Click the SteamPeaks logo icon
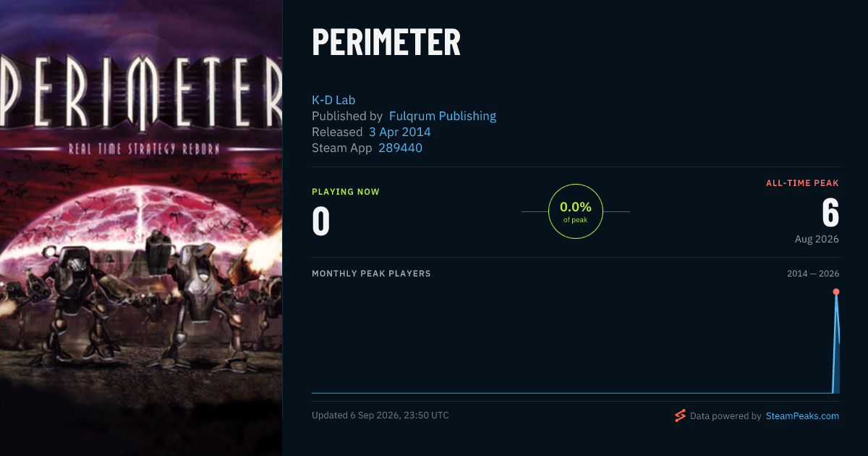 [680, 415]
